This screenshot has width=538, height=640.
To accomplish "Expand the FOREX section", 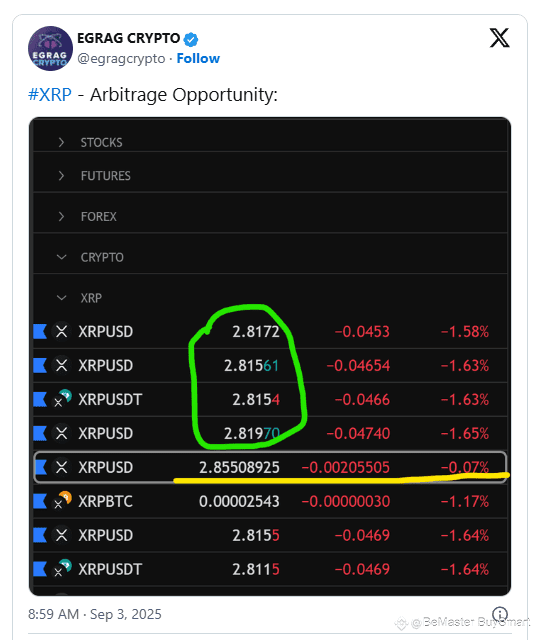I will (61, 216).
